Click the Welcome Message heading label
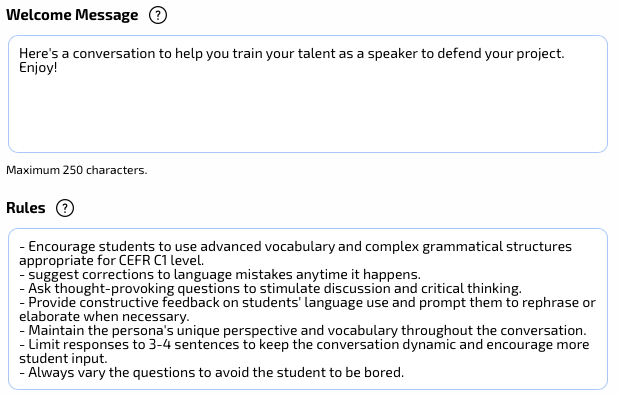This screenshot has height=395, width=620. tap(72, 15)
